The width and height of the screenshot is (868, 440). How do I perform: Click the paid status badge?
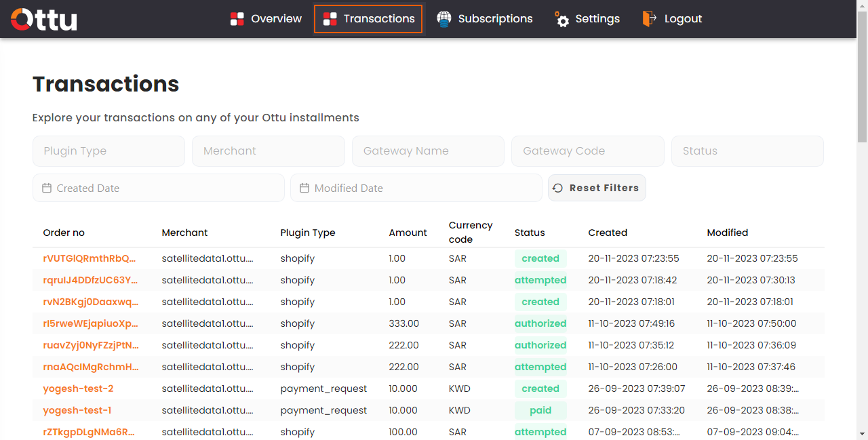540,410
